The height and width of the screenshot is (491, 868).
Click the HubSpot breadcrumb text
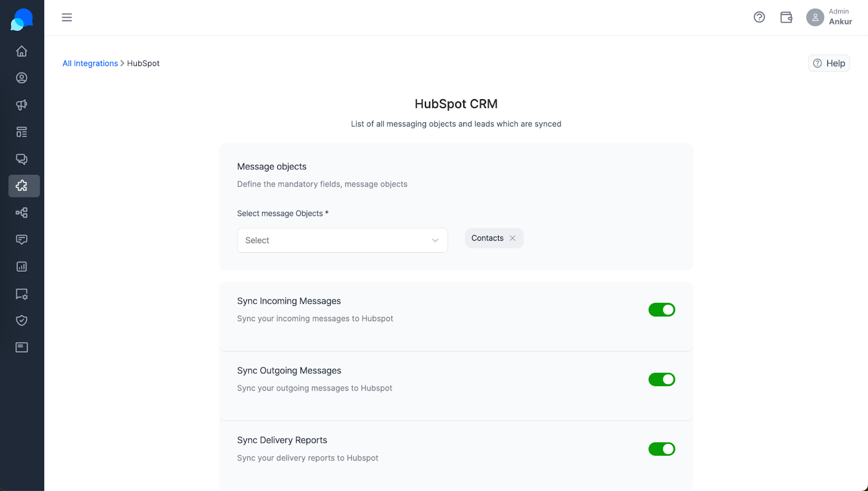pyautogui.click(x=143, y=63)
